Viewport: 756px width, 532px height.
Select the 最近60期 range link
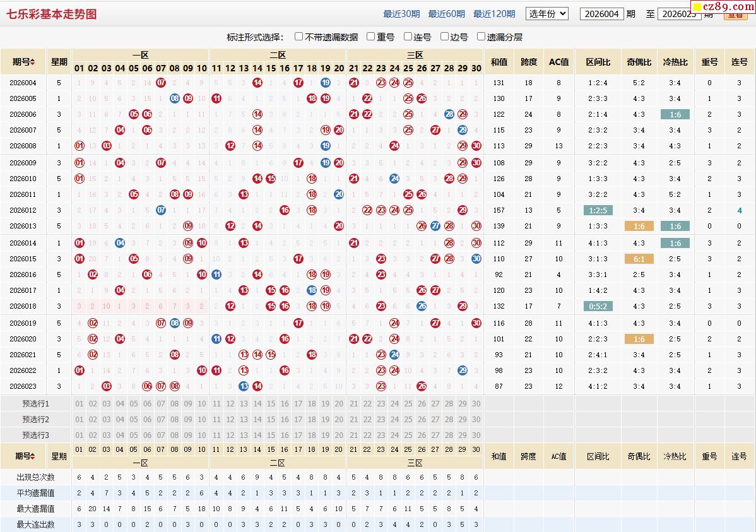tap(446, 14)
